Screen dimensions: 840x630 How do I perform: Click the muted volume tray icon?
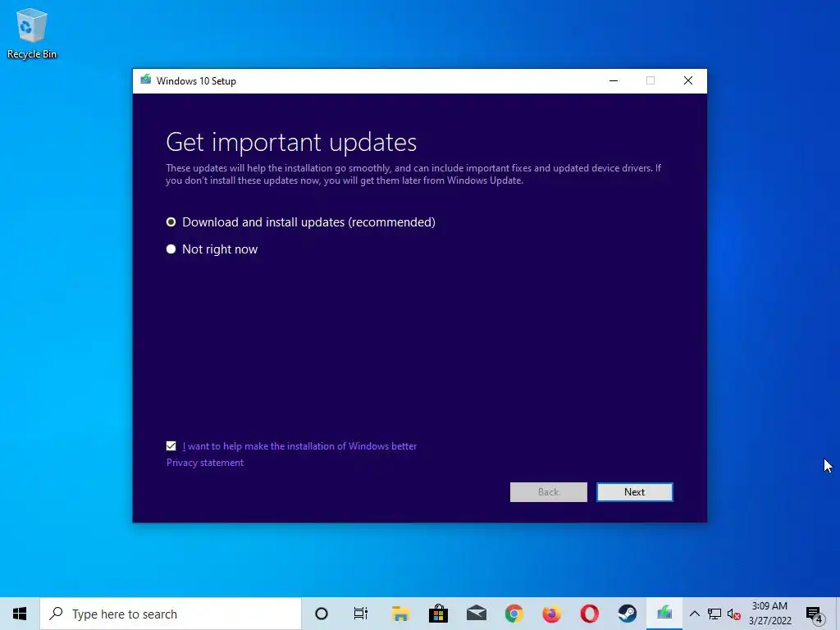734,614
